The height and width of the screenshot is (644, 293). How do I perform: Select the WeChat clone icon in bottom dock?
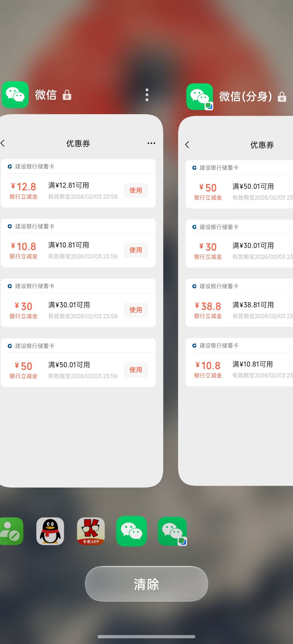click(172, 531)
